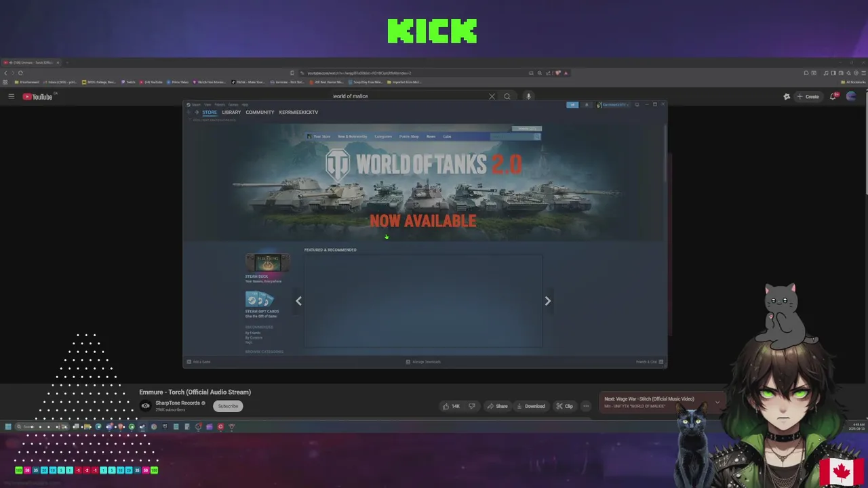The width and height of the screenshot is (868, 488).
Task: Open New & Noteworthy store menu
Action: [353, 136]
